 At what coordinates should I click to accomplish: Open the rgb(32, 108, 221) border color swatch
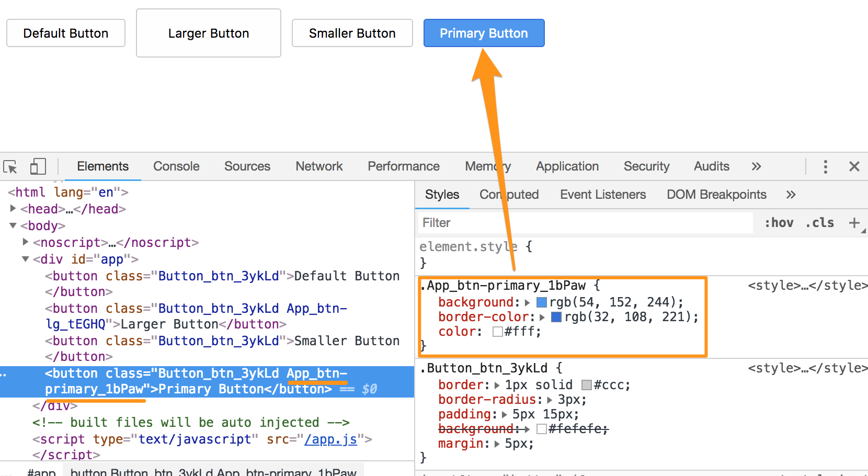[556, 317]
